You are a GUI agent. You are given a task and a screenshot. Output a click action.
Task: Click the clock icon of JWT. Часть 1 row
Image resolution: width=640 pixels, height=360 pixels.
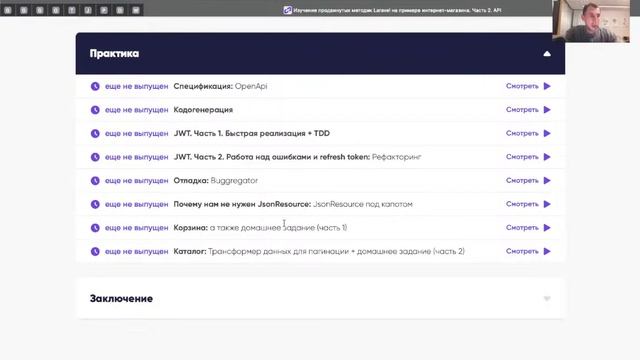(95, 133)
